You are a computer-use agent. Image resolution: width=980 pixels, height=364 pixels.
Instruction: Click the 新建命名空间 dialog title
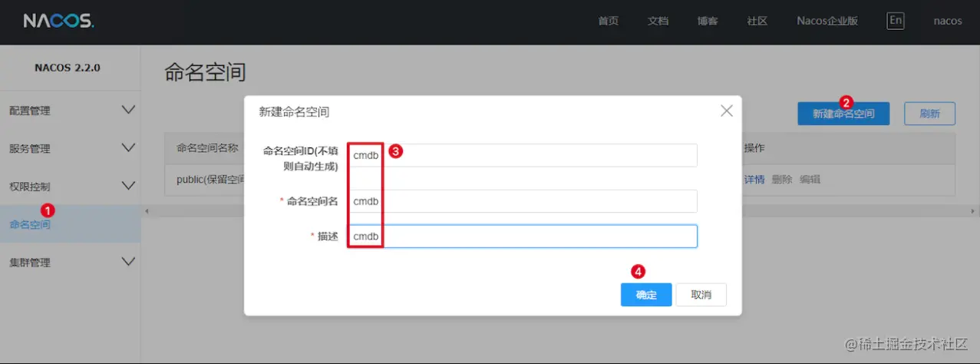(294, 112)
